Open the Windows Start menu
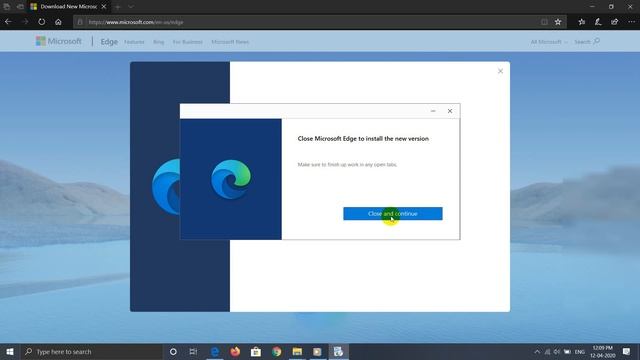Viewport: 640px width, 360px height. pyautogui.click(x=10, y=351)
